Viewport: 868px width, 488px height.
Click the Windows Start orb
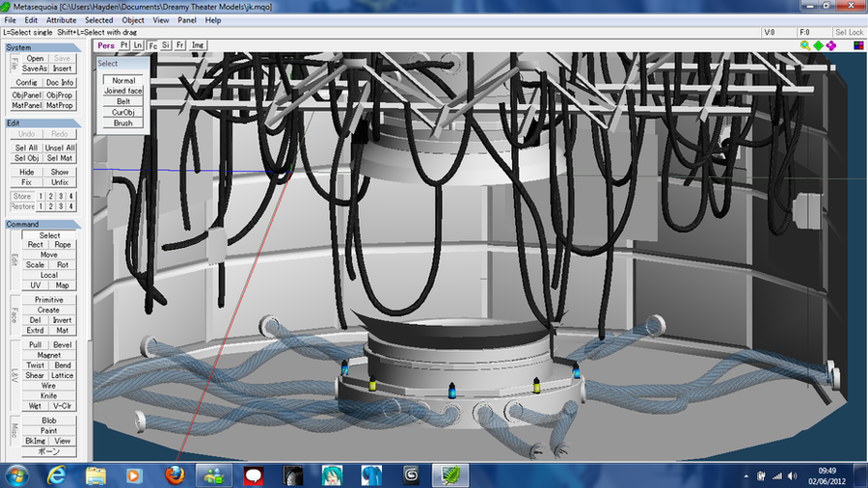[x=17, y=475]
